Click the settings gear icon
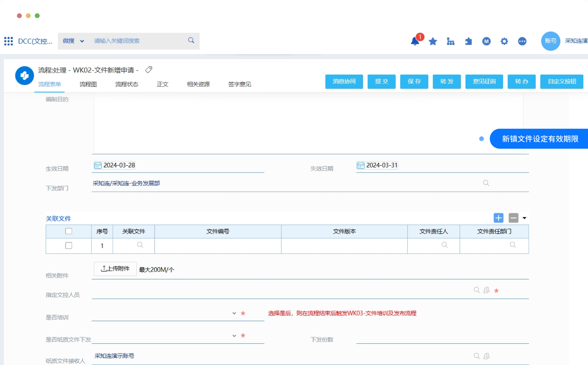Image resolution: width=588 pixels, height=365 pixels. 504,41
